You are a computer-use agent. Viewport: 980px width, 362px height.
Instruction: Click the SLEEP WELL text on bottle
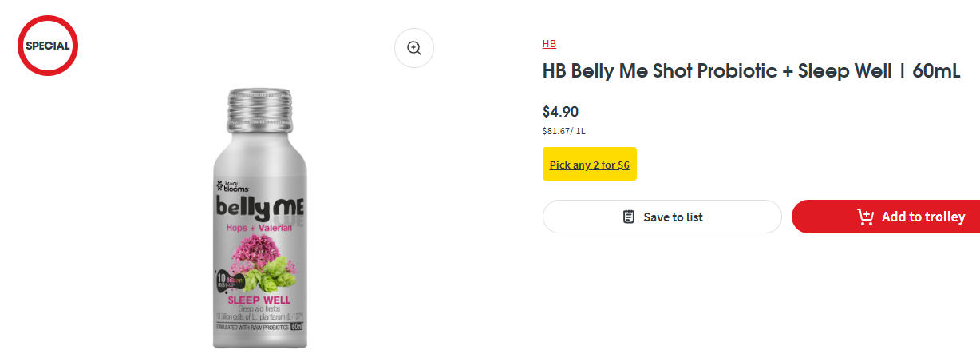(x=259, y=301)
